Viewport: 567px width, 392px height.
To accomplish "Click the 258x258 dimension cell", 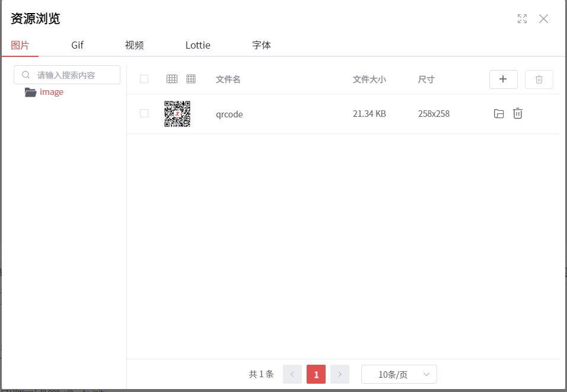I will coord(434,114).
